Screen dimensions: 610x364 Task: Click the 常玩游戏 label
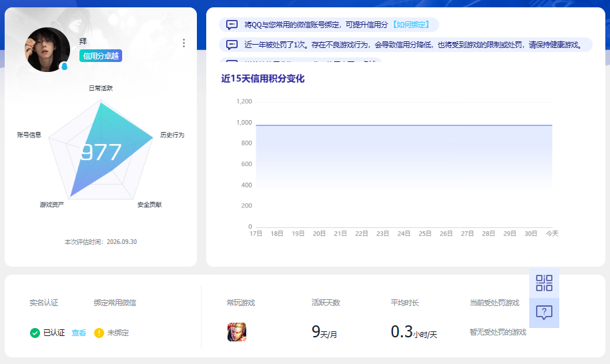(241, 303)
